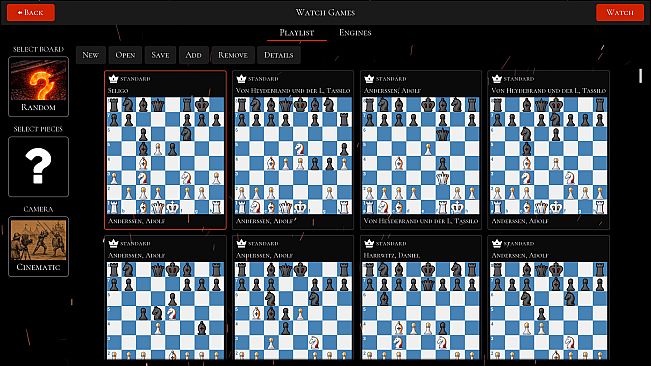Click the 'Seligo' player name

coord(118,90)
